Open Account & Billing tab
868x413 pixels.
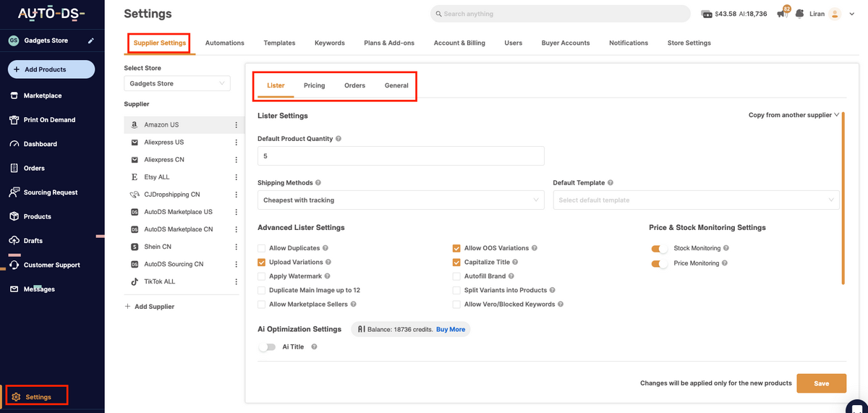pyautogui.click(x=459, y=43)
